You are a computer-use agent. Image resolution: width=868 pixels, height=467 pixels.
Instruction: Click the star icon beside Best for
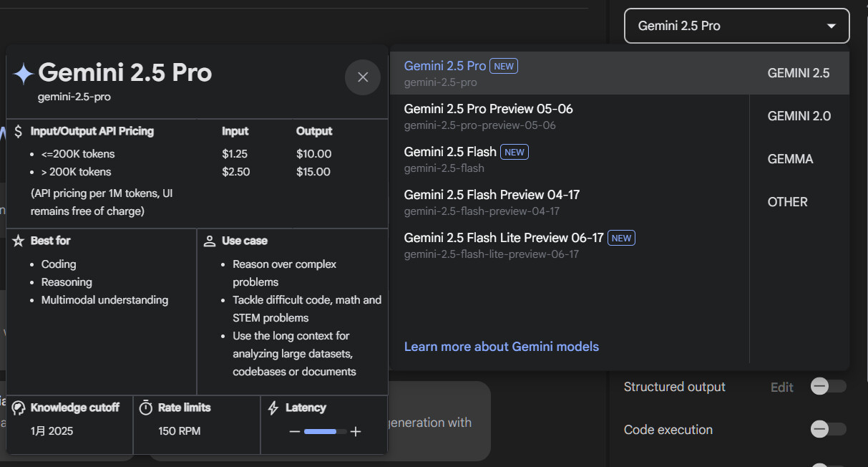(19, 241)
